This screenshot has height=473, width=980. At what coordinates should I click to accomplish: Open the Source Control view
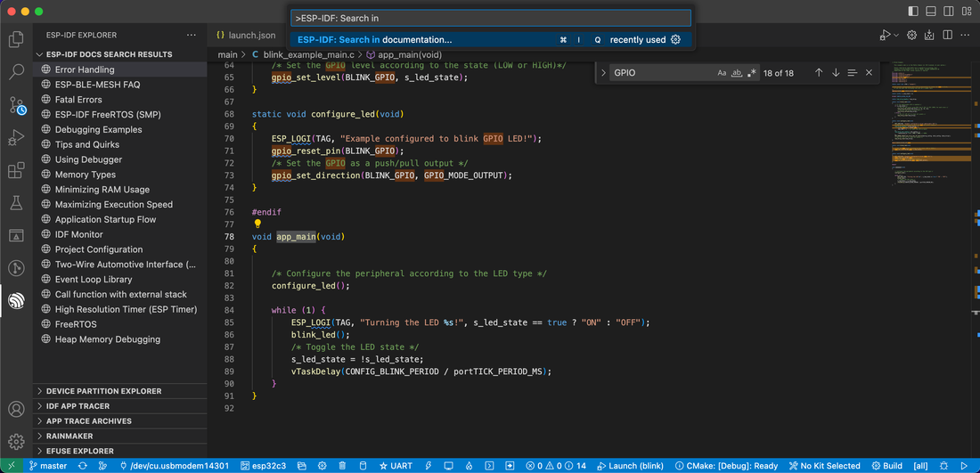16,105
